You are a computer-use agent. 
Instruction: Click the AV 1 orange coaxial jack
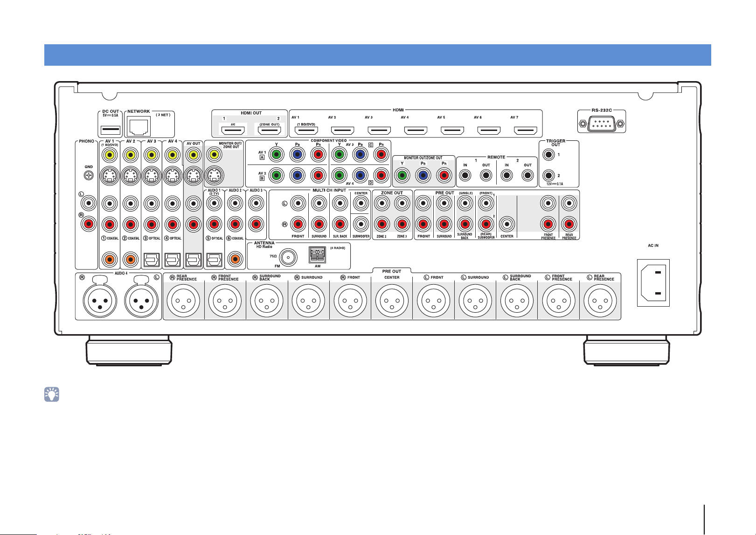coord(110,259)
